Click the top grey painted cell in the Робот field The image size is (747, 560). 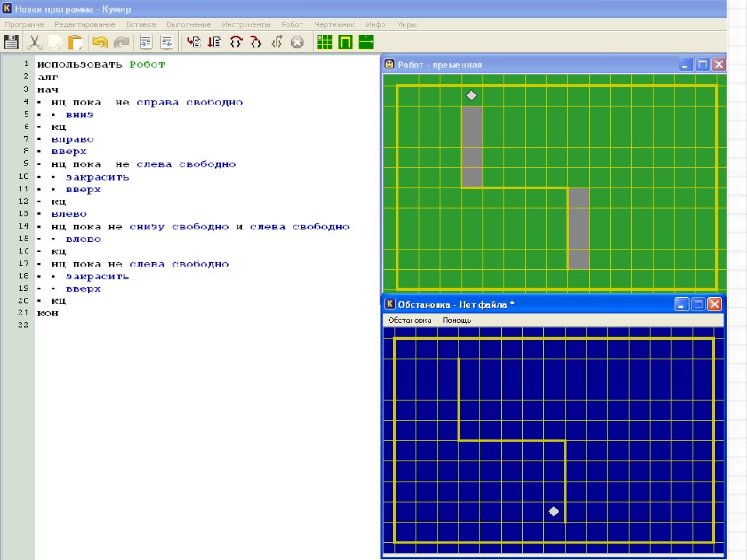coord(472,117)
